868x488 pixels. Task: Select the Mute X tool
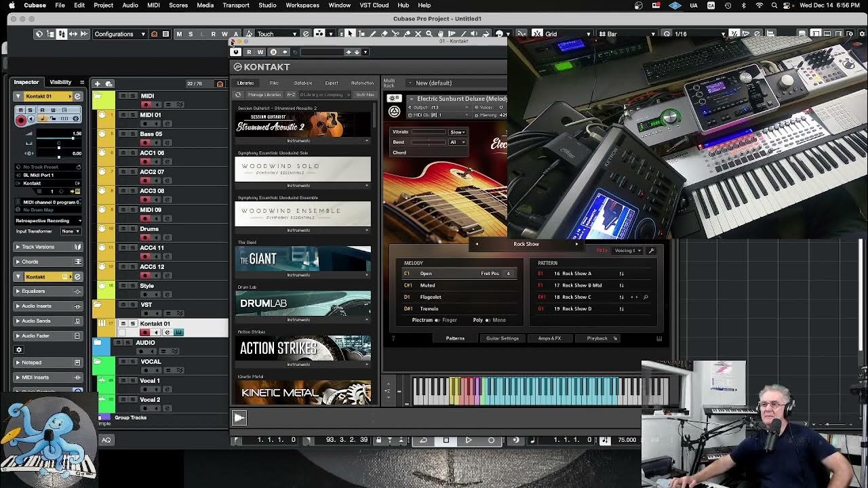(x=418, y=34)
